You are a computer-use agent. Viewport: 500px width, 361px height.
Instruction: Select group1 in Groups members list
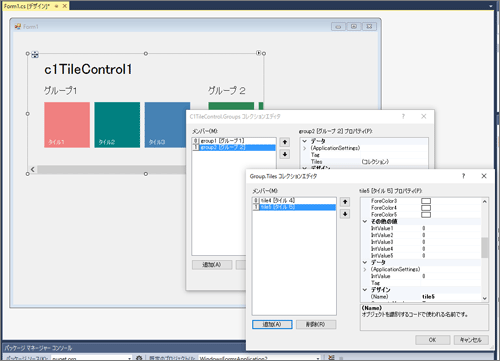(x=234, y=141)
